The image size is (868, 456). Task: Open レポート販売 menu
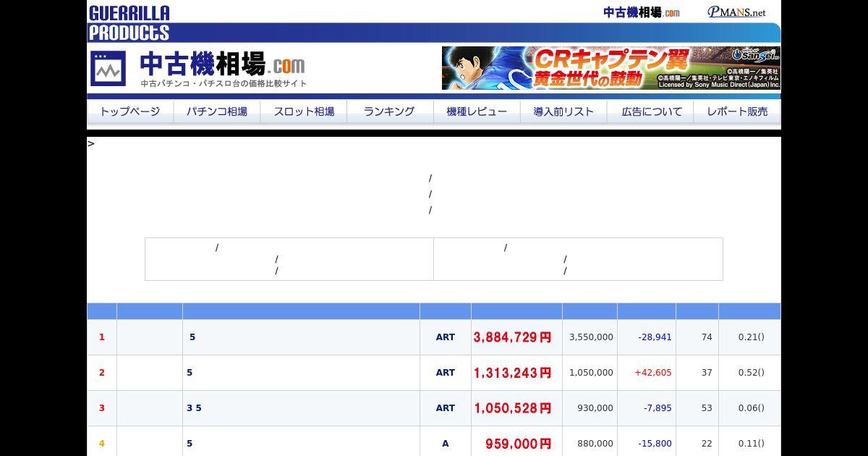(737, 112)
